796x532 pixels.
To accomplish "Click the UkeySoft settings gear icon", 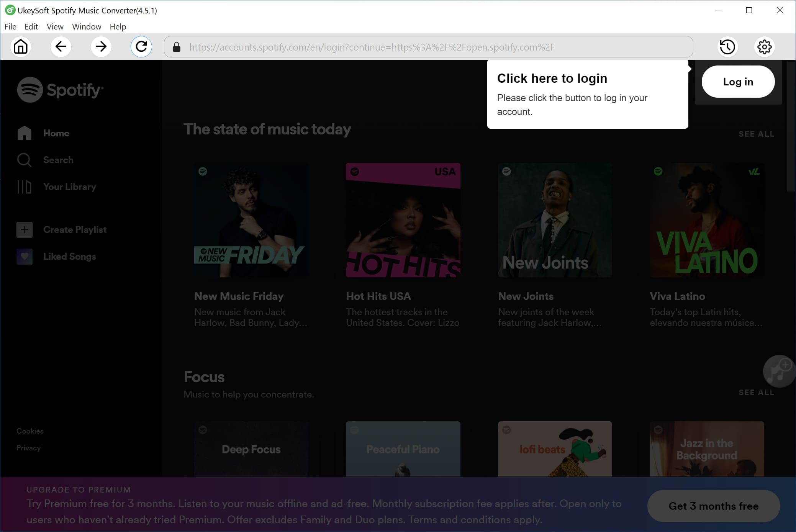I will (x=765, y=46).
